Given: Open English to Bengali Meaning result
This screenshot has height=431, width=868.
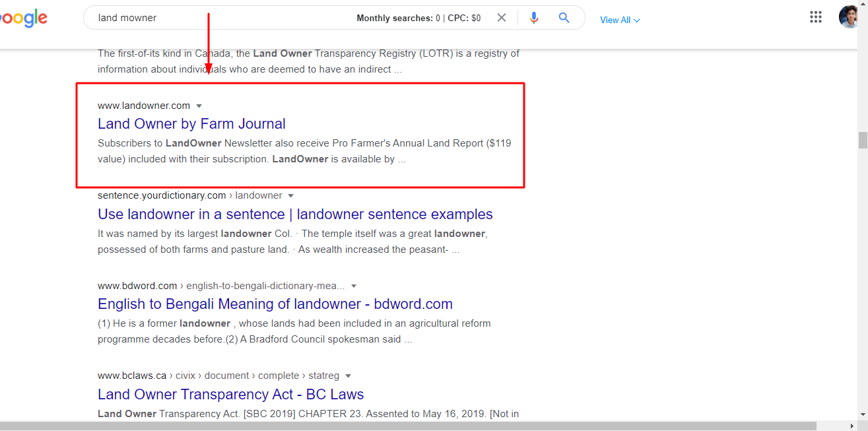Looking at the screenshot, I should click(x=275, y=304).
